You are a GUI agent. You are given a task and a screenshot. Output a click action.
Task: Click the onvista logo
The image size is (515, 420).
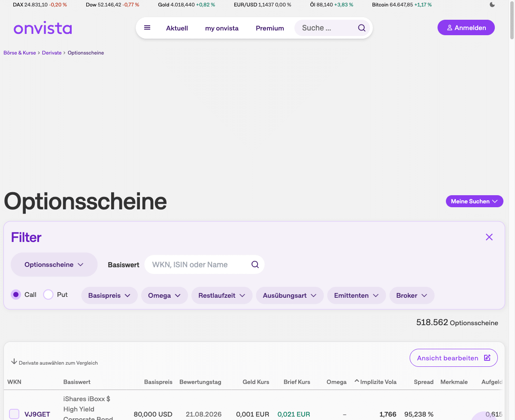[x=42, y=28]
